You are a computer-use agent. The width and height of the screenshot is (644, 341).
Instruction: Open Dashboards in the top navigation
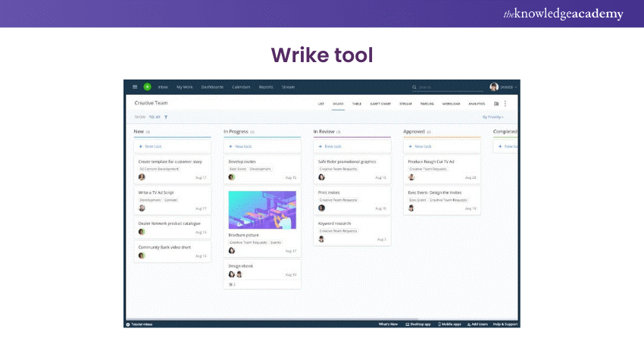tap(212, 87)
